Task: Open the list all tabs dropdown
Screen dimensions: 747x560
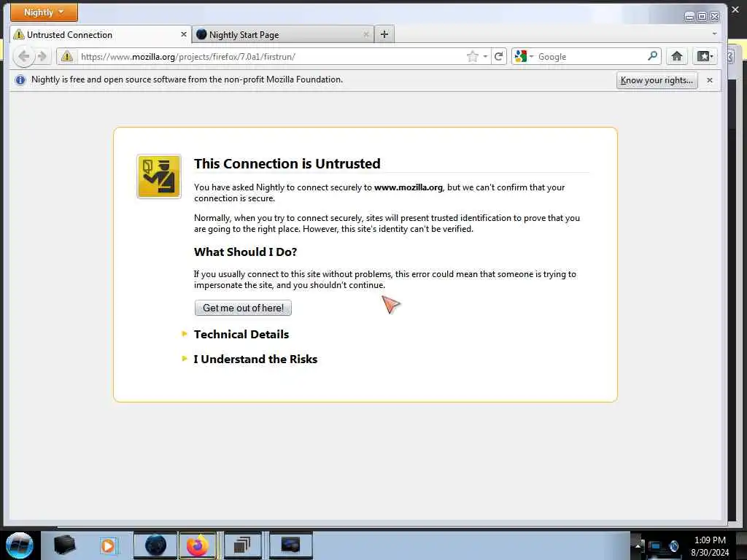Action: [714, 34]
